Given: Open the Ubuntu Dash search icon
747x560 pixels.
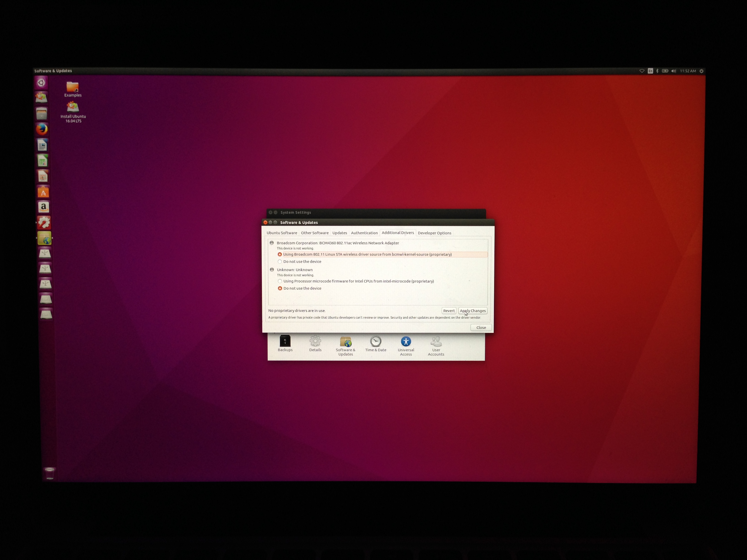Looking at the screenshot, I should click(41, 83).
